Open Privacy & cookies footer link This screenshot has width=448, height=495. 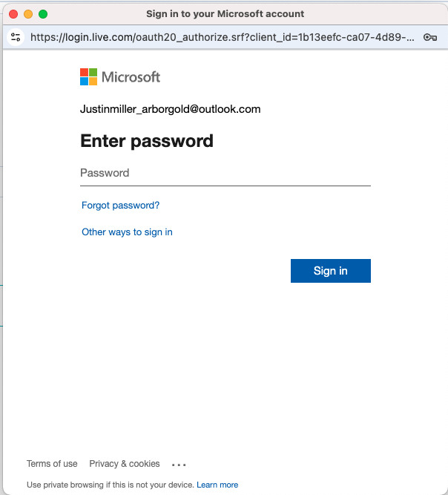pyautogui.click(x=125, y=464)
